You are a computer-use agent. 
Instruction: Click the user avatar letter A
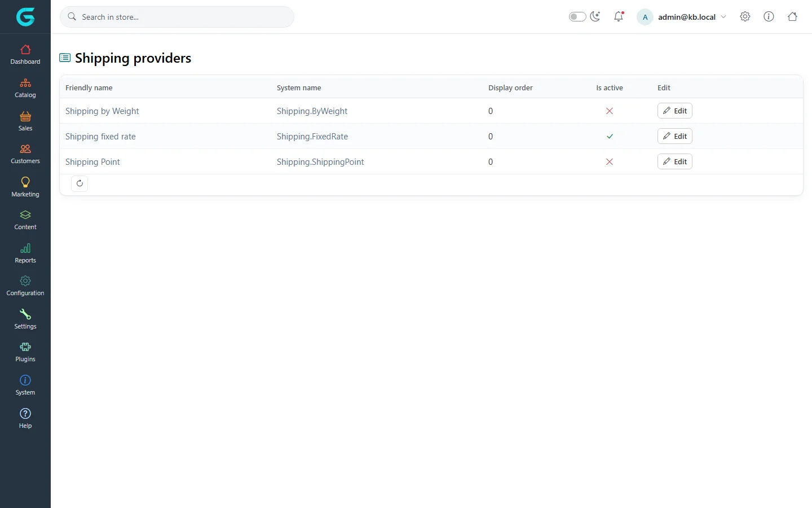click(645, 17)
